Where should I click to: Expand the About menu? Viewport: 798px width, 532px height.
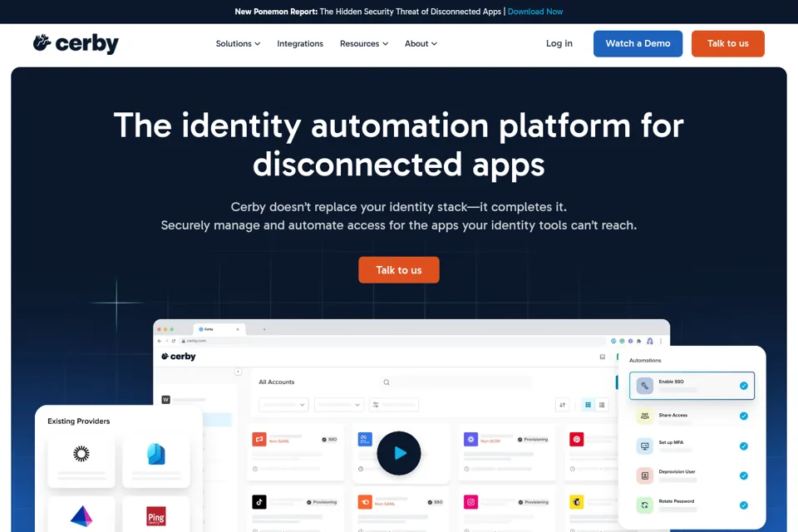421,44
